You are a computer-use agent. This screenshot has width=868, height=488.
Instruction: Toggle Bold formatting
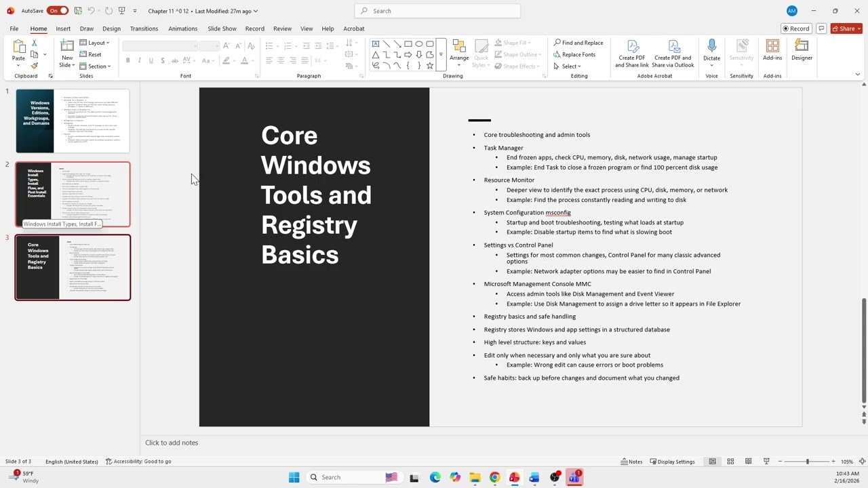[x=127, y=60]
